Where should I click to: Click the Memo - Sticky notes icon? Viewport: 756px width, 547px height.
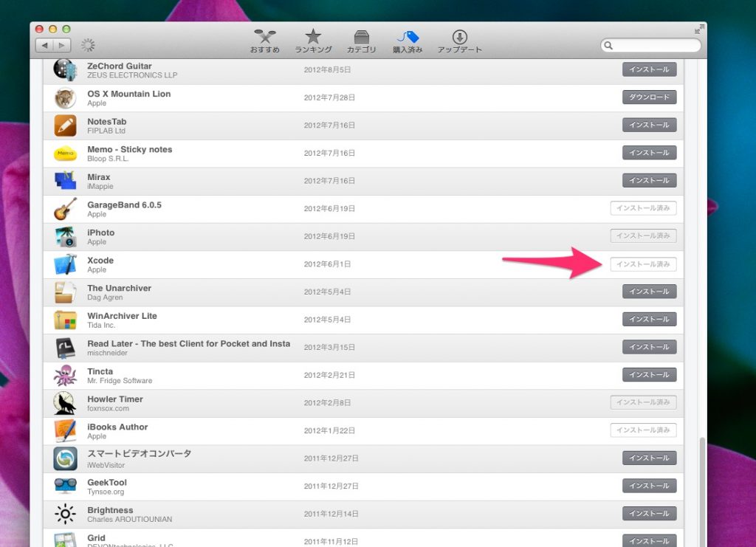point(65,154)
